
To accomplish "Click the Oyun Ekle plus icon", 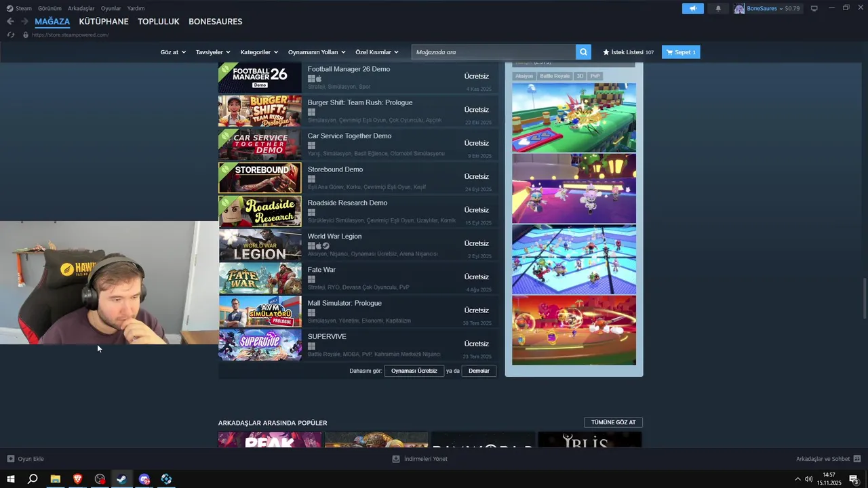I will click(x=10, y=459).
